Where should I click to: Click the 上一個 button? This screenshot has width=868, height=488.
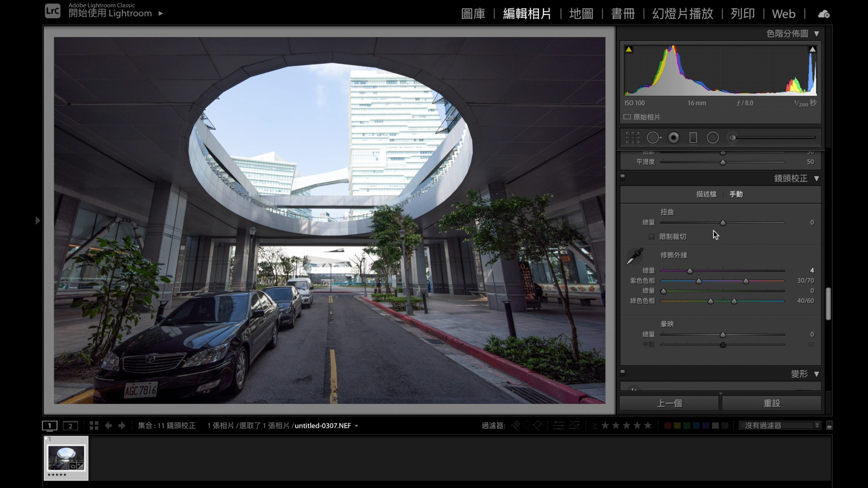click(x=669, y=403)
